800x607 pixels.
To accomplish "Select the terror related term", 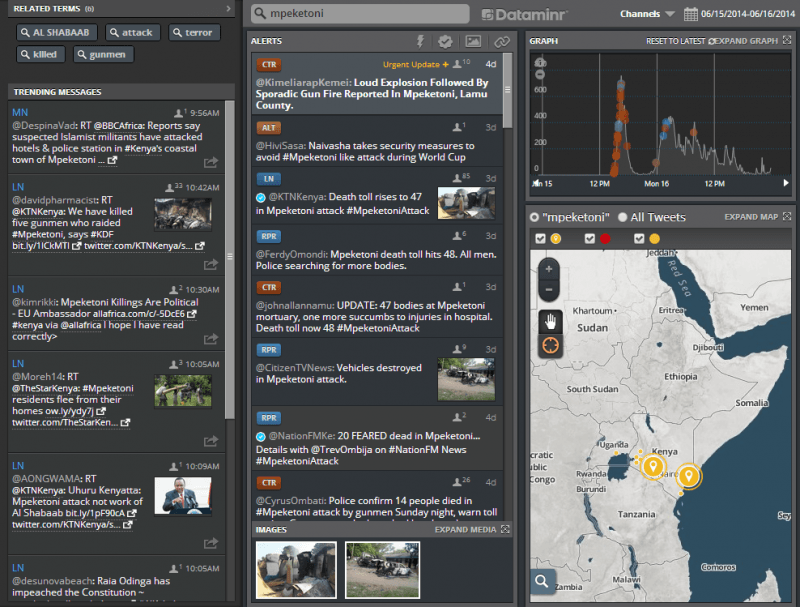I will [x=194, y=33].
